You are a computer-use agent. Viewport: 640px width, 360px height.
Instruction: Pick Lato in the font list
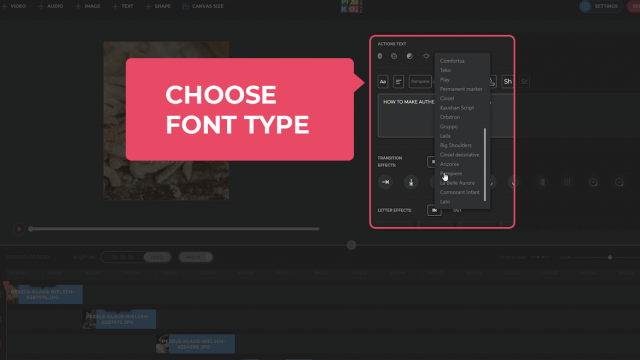tap(444, 202)
